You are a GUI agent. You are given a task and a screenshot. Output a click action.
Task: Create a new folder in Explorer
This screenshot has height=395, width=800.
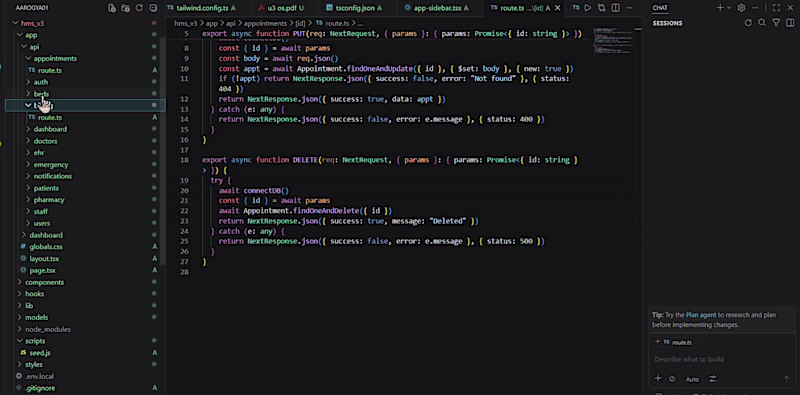click(126, 8)
